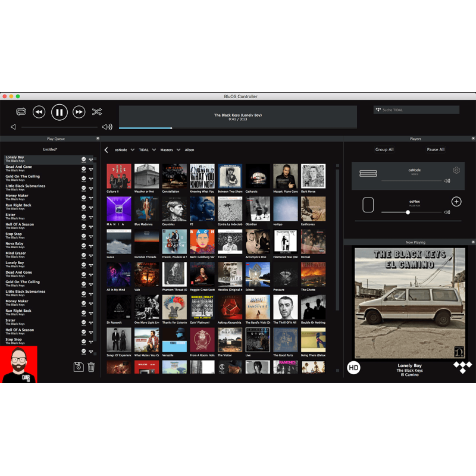Expand the osNode breadcrumb dropdown
The height and width of the screenshot is (476, 476).
[132, 150]
